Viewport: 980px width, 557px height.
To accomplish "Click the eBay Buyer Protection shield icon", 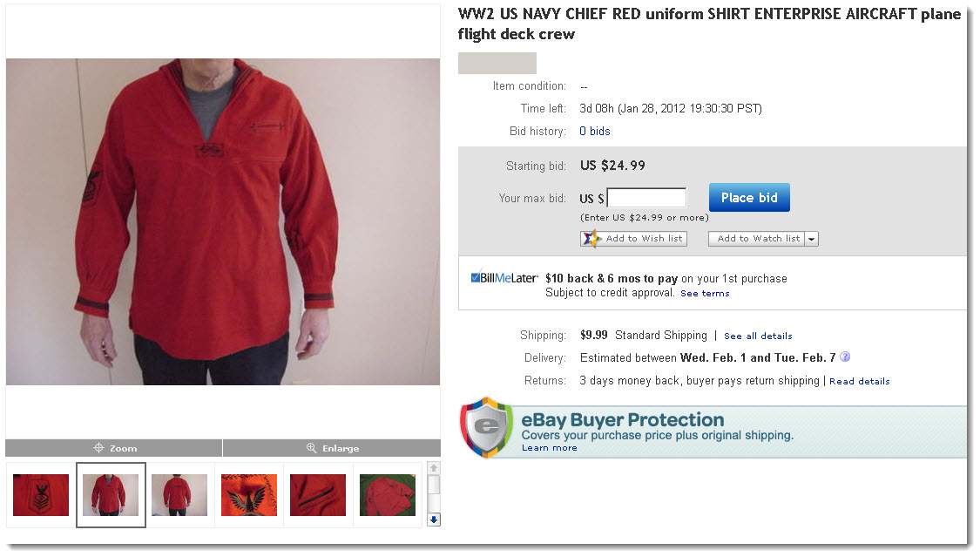I will point(487,428).
